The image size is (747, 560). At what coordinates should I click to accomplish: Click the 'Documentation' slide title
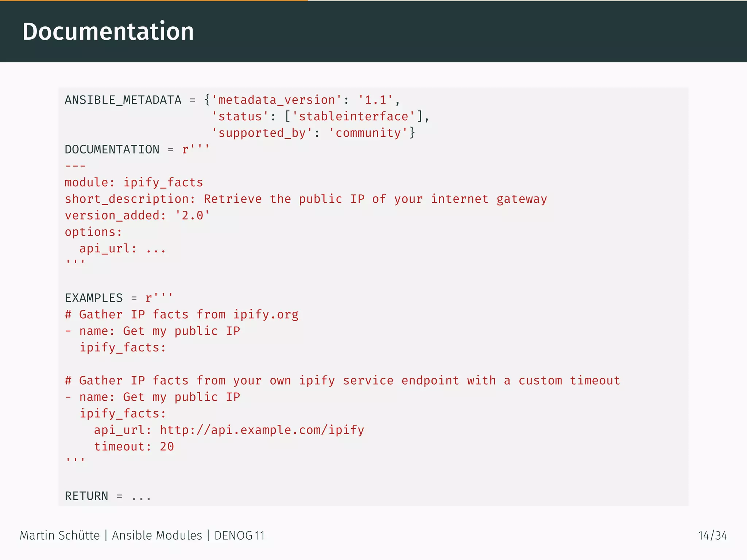tap(108, 31)
